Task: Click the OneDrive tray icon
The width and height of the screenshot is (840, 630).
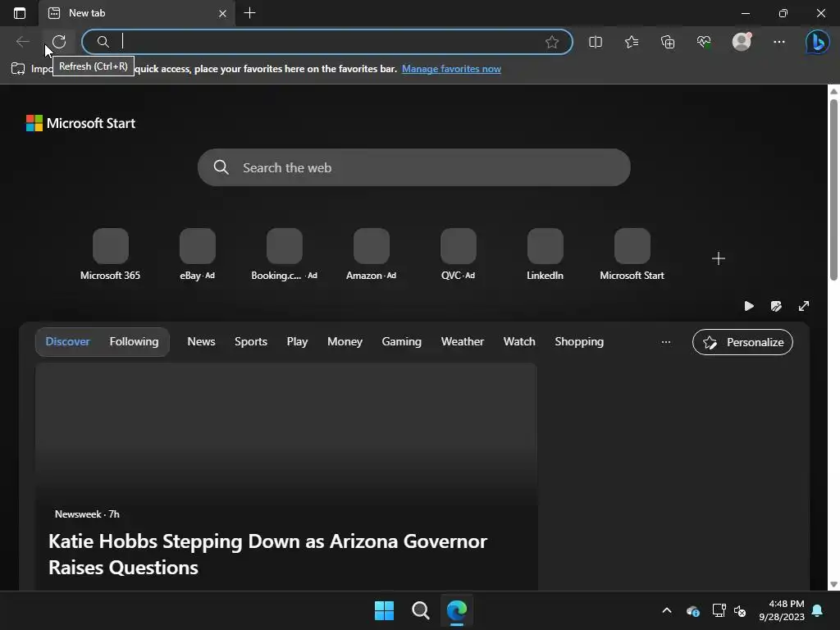Action: pyautogui.click(x=692, y=610)
